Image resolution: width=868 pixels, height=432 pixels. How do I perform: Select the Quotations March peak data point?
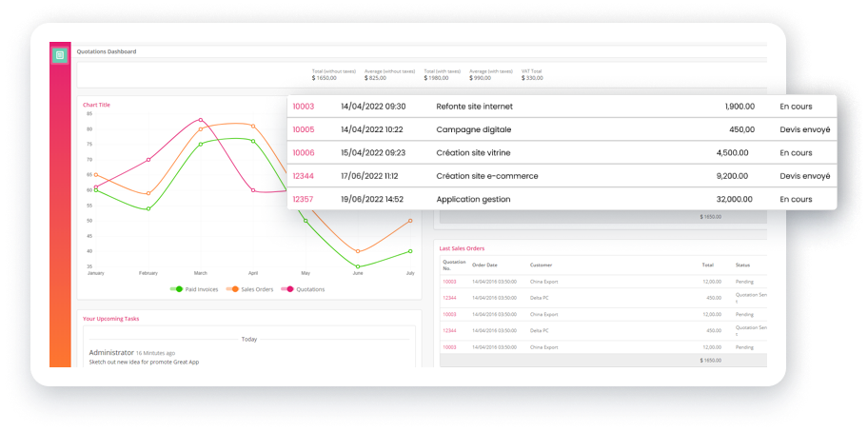tap(201, 120)
